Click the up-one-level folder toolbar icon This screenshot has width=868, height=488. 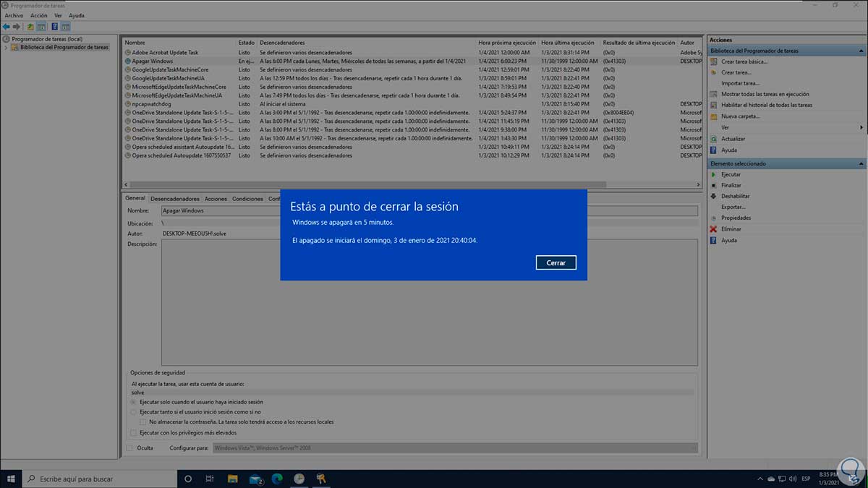[30, 27]
